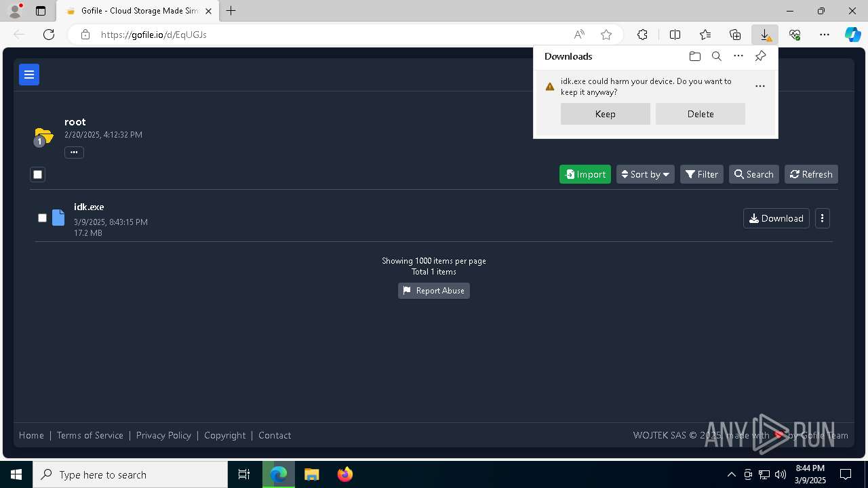Open the Sort by dropdown
Image resolution: width=868 pixels, height=488 pixels.
pos(646,174)
